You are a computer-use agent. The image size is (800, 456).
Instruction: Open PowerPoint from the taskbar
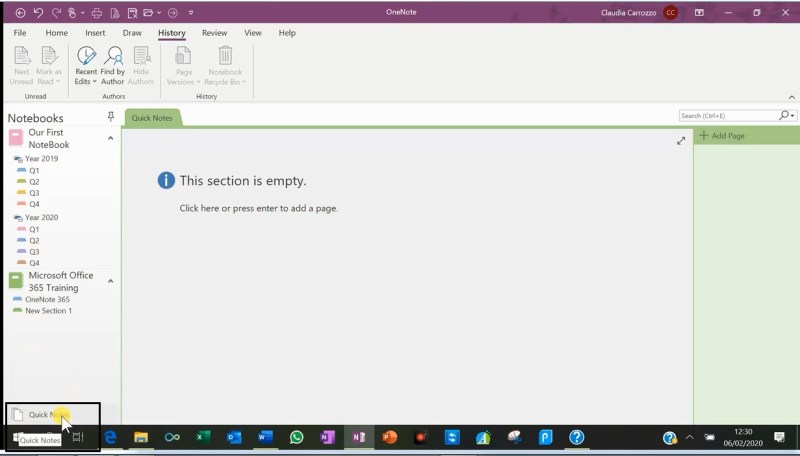tap(389, 438)
